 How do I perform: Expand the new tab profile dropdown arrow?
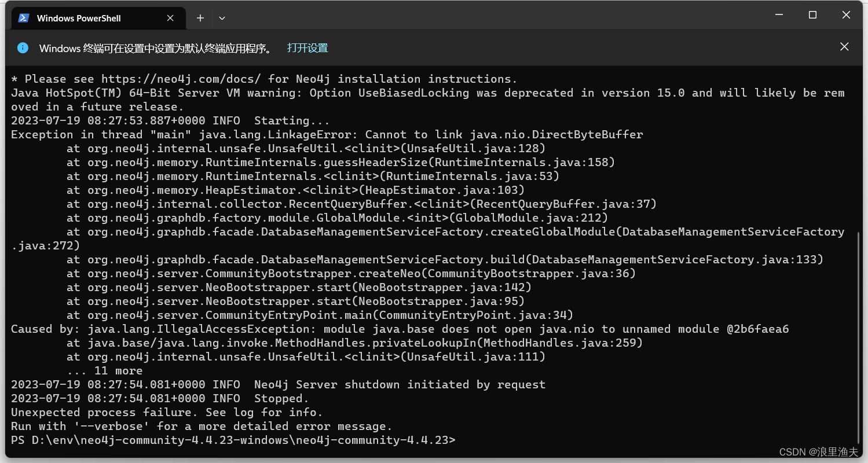(222, 18)
